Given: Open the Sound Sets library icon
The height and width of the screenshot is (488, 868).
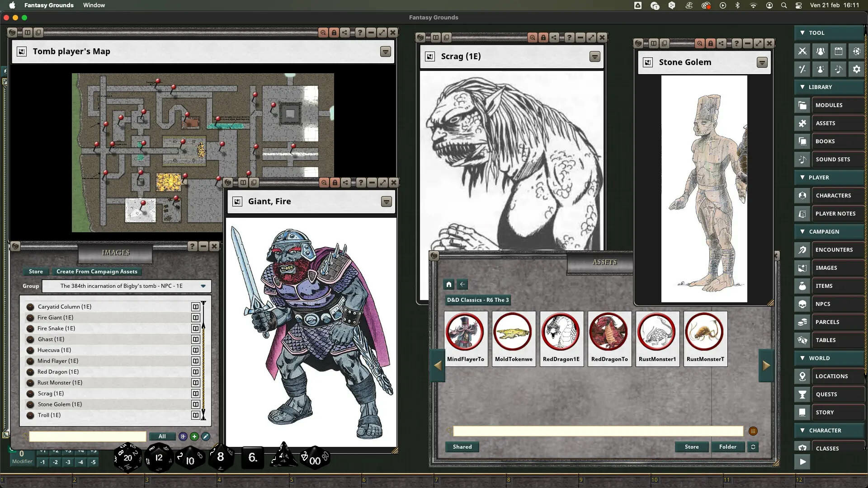Looking at the screenshot, I should point(802,159).
